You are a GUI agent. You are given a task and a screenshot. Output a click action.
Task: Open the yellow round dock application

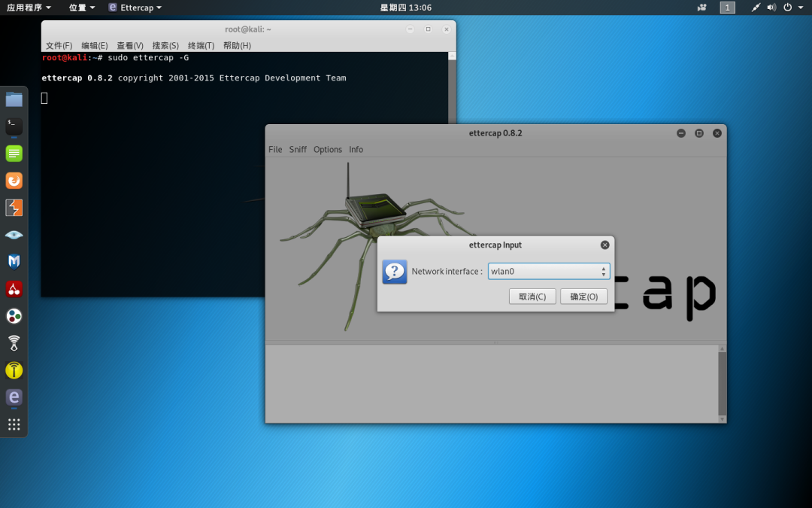coord(14,370)
